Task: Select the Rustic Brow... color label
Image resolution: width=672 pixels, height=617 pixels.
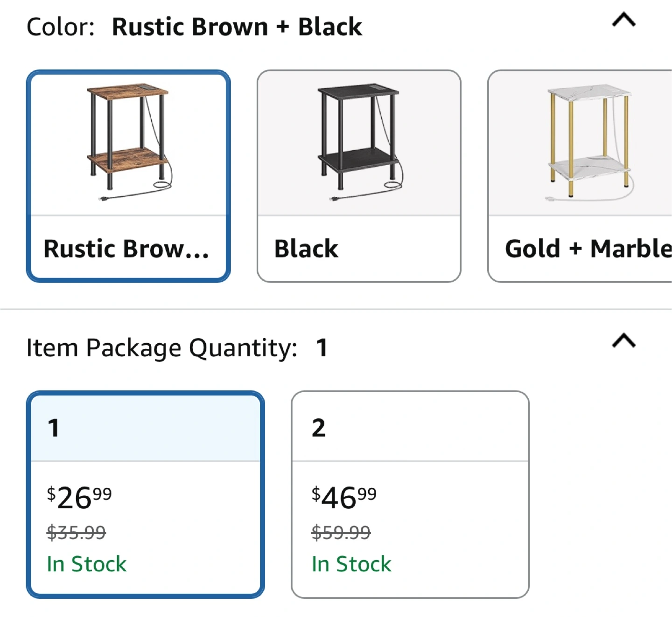Action: [x=126, y=249]
